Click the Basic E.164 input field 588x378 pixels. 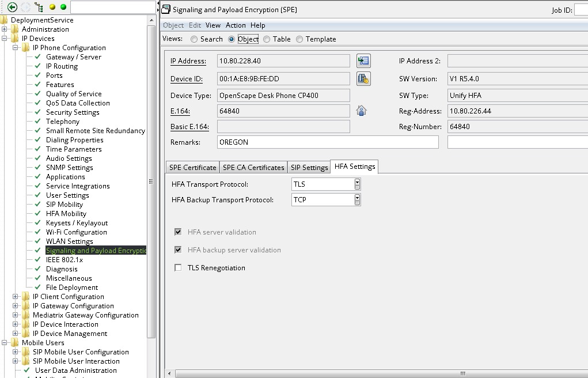pos(283,127)
